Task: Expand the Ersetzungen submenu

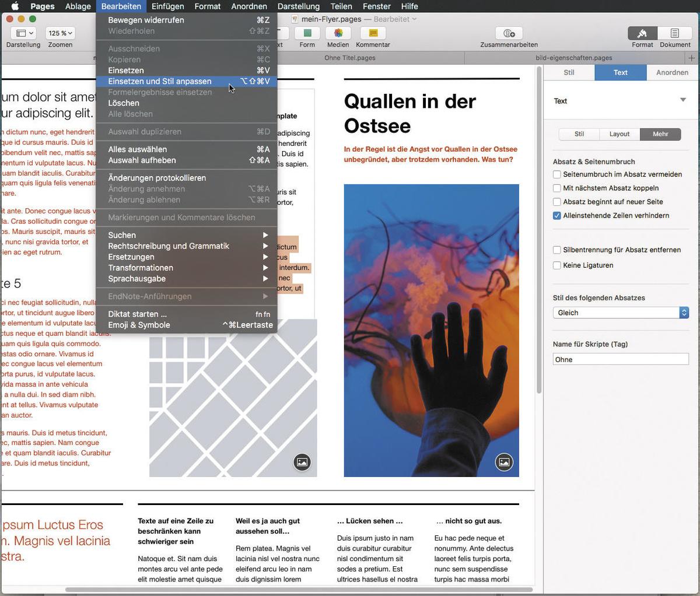Action: pyautogui.click(x=187, y=257)
